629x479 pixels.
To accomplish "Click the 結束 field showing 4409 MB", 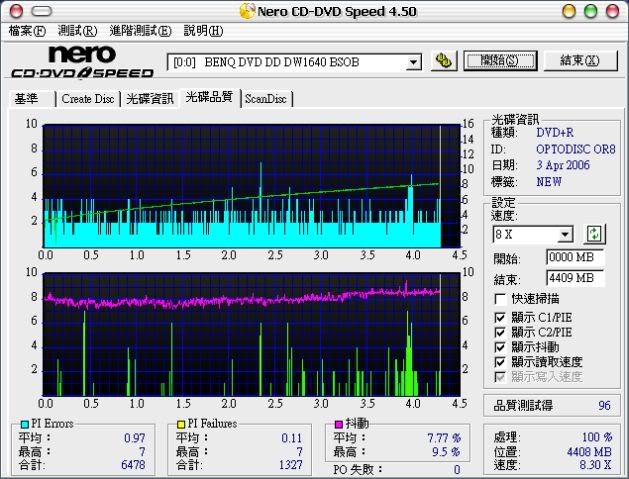I will (574, 278).
